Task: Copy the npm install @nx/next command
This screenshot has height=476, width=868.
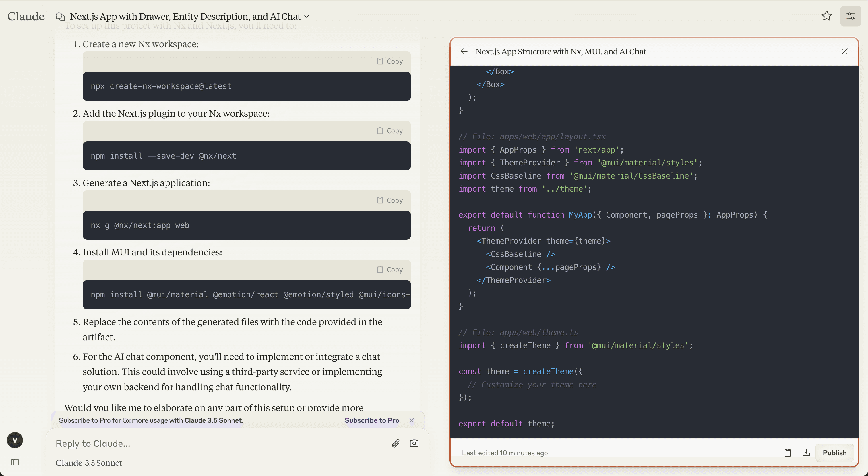Action: click(390, 131)
